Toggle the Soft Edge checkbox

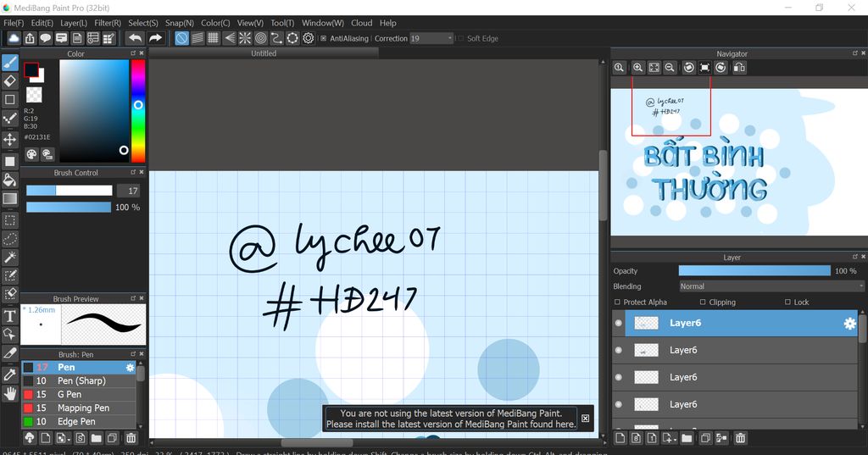[460, 39]
